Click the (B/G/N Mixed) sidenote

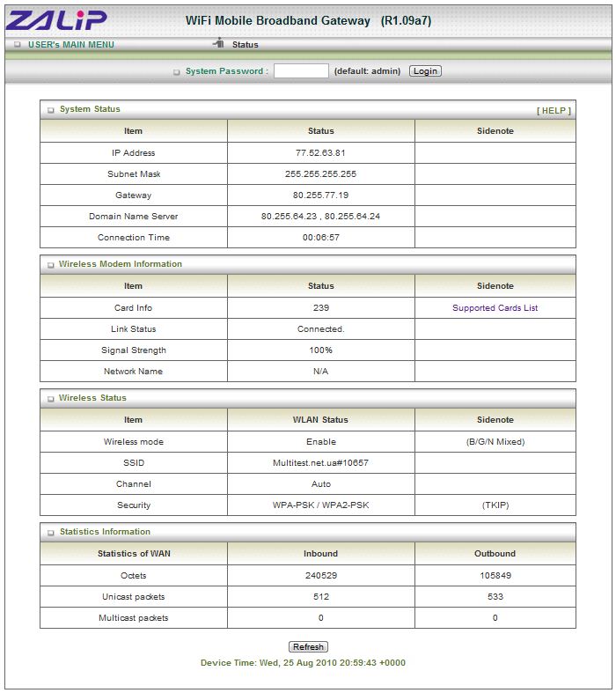tap(495, 442)
